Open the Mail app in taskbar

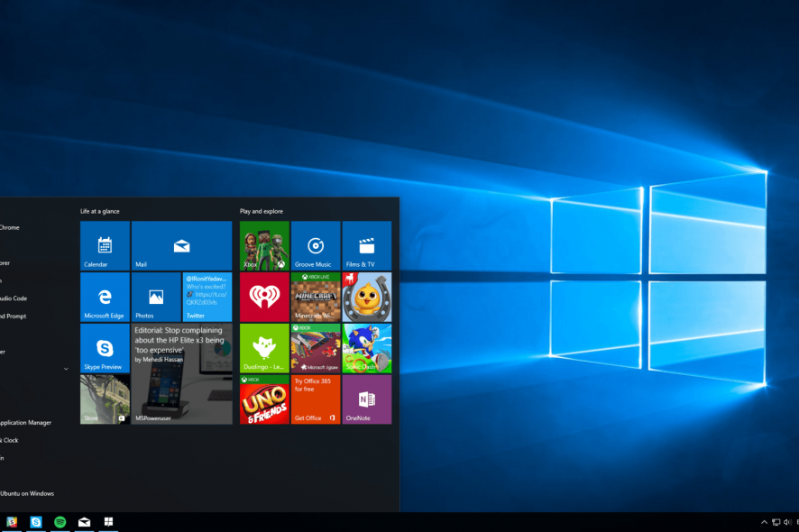point(84,522)
